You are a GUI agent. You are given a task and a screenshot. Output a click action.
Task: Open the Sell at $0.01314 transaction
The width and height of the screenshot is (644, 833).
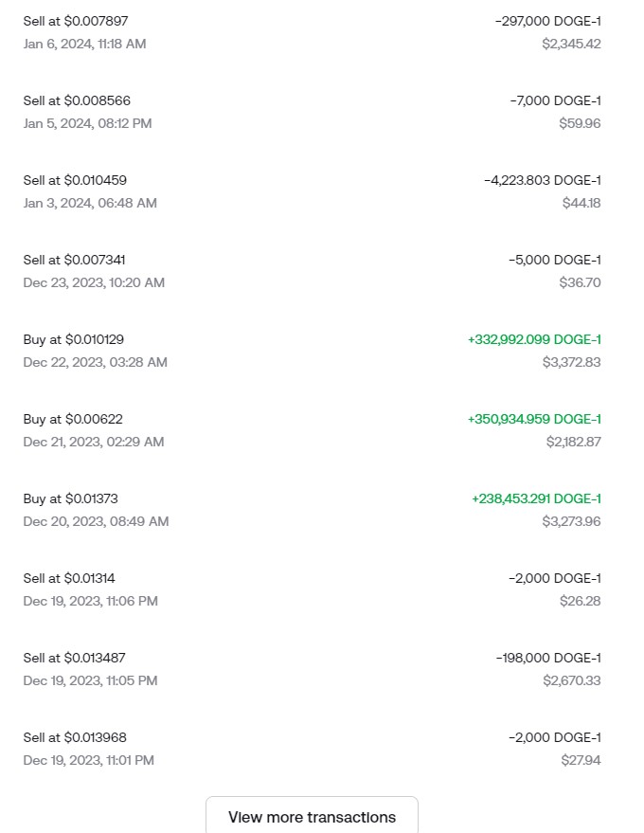coord(69,578)
